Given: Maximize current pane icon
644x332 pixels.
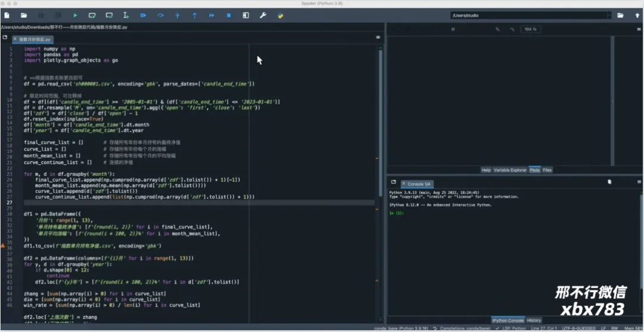Looking at the screenshot, I should coord(246,15).
